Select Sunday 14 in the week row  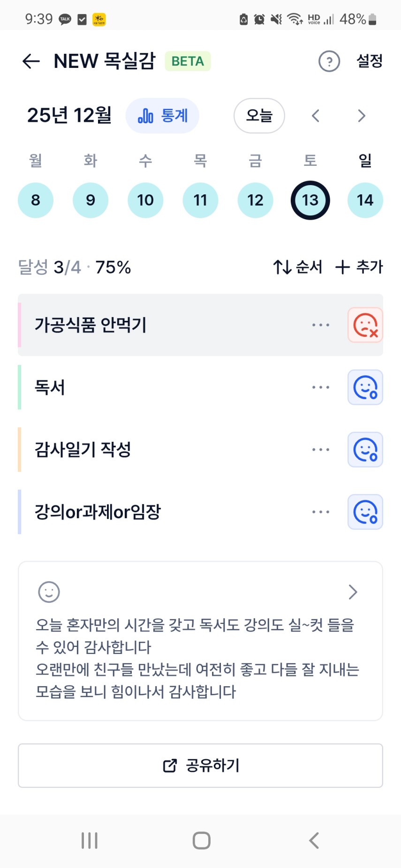point(365,200)
